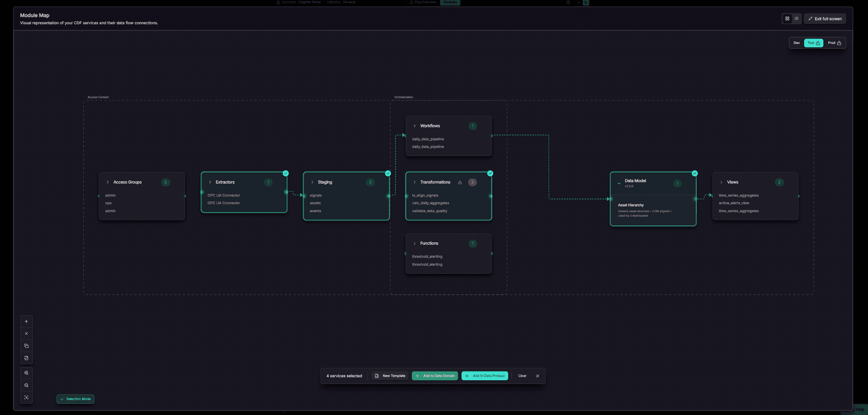
Task: Collapse the Data Model card
Action: pyautogui.click(x=619, y=183)
